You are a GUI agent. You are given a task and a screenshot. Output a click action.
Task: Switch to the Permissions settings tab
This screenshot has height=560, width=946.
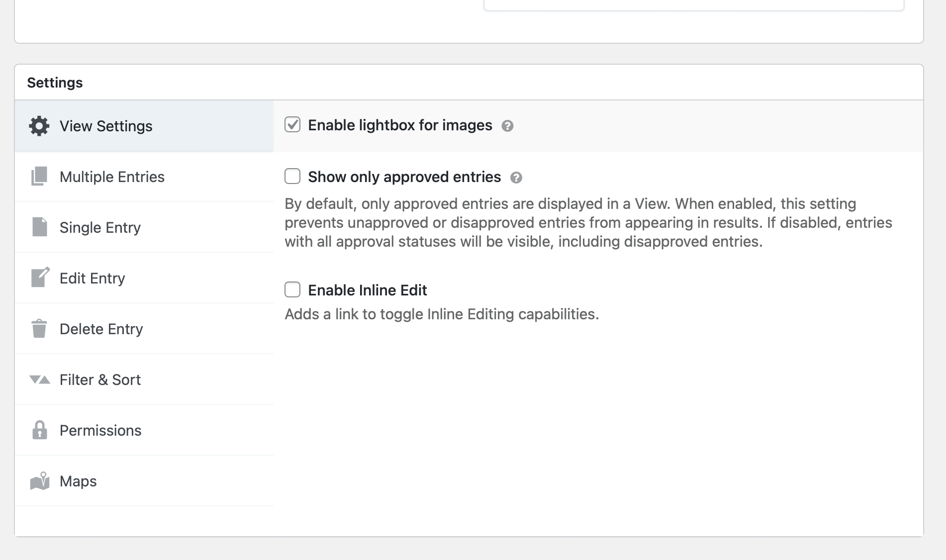point(100,430)
